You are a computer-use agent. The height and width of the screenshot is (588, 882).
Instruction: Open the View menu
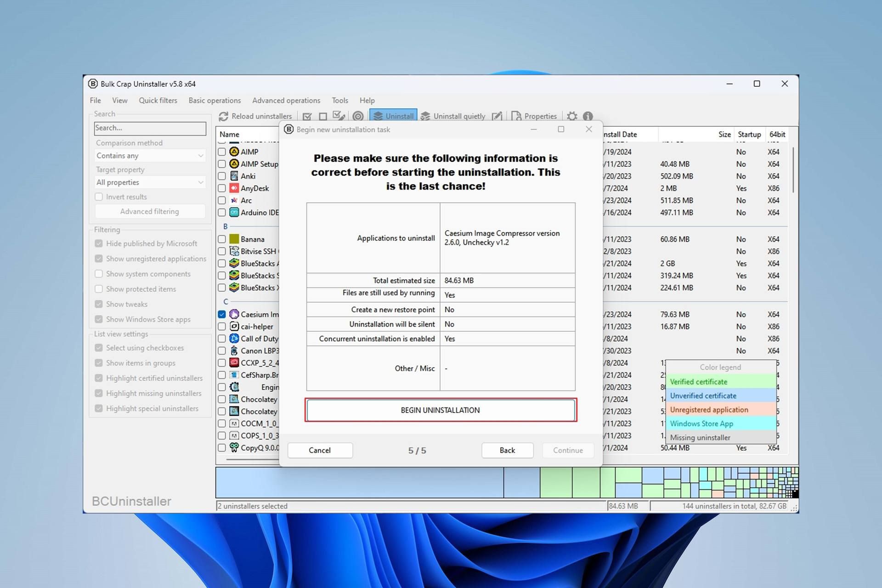click(120, 100)
